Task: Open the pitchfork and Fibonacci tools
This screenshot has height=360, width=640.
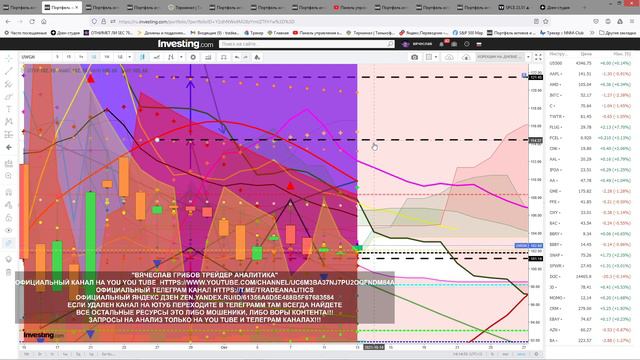Action: 9,84
